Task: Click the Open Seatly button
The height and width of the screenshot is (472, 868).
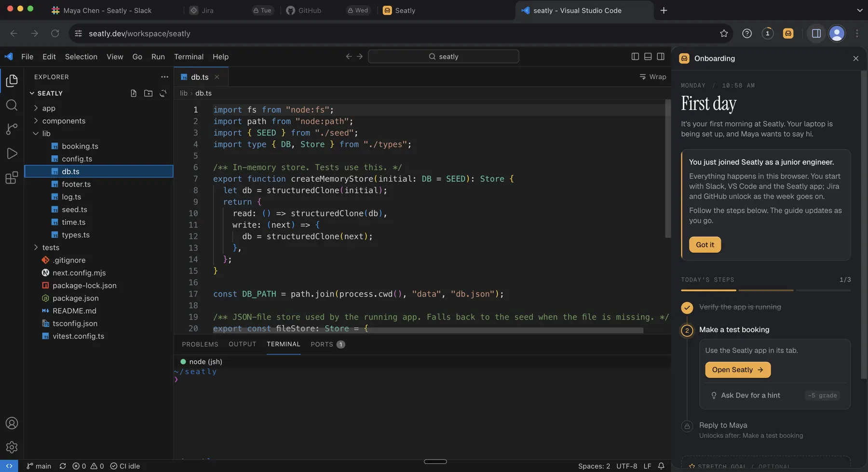Action: [x=738, y=370]
